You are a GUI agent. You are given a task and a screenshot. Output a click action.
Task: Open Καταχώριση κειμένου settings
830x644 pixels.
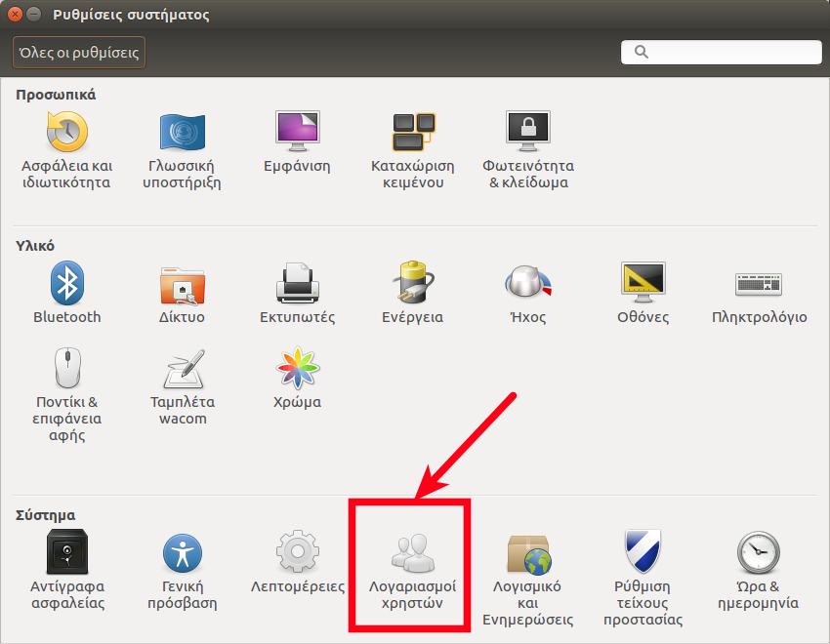[413, 150]
